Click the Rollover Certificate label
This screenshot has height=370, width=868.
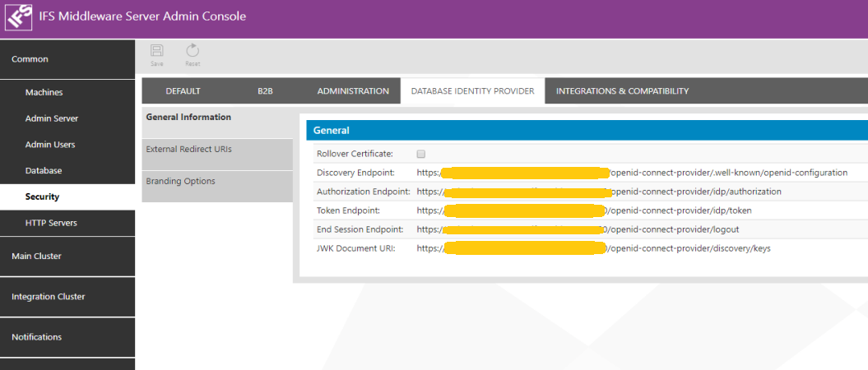(x=355, y=154)
